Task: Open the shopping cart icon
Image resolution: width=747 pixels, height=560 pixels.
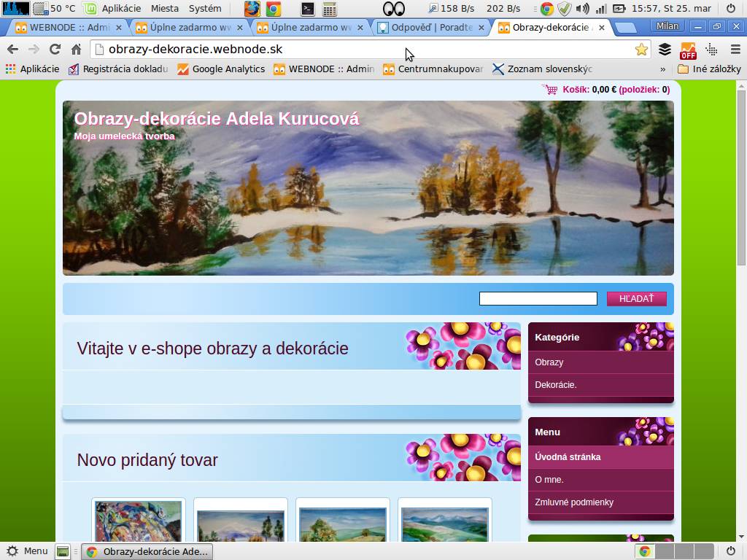Action: tap(550, 89)
